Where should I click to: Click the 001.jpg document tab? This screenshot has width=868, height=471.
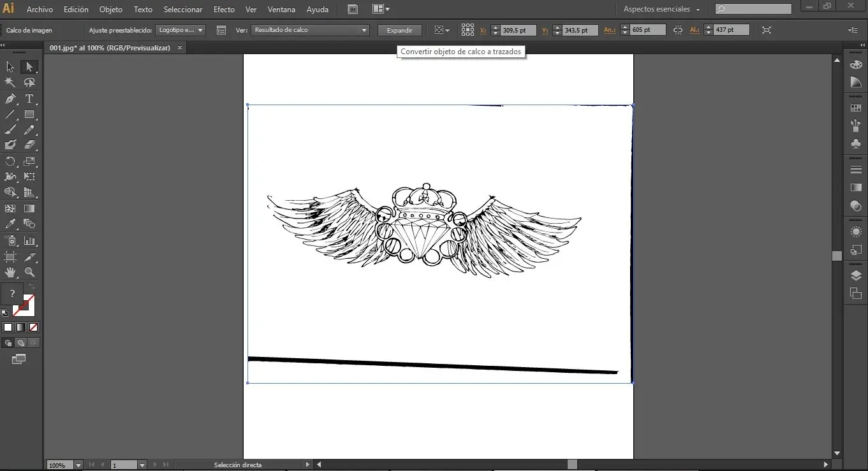(x=110, y=48)
